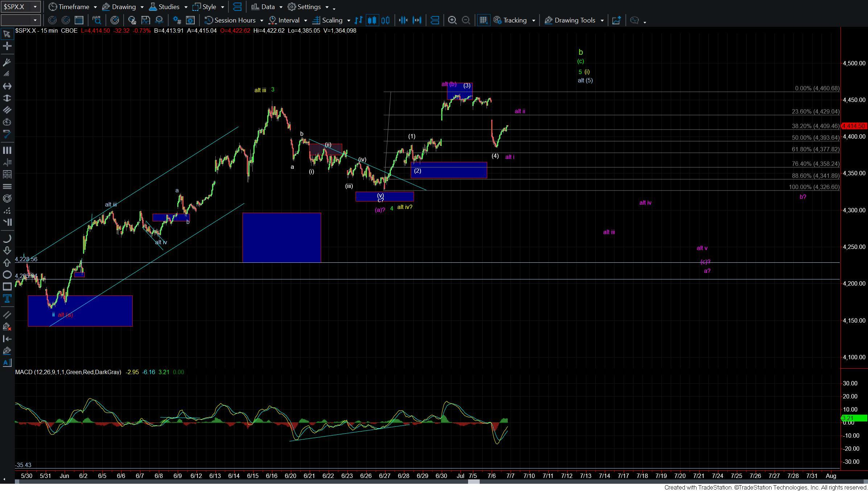This screenshot has width=868, height=491.
Task: Click the zoom in magnifier
Action: [x=452, y=20]
